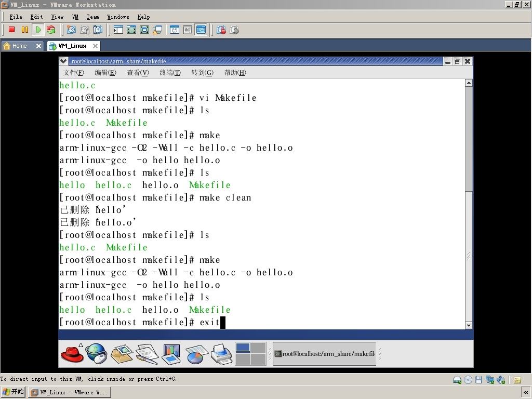
Task: Open the terminal 帮助(H) menu
Action: 235,72
